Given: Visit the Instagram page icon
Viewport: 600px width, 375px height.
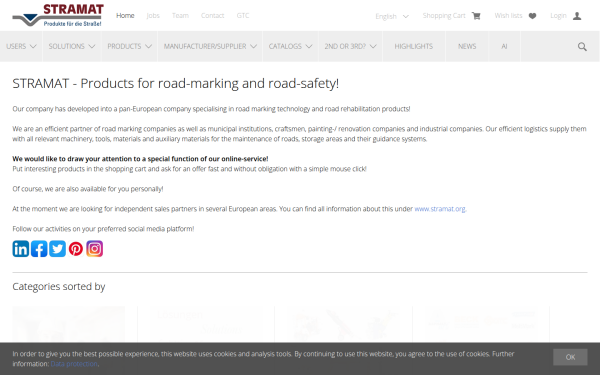Looking at the screenshot, I should 95,249.
